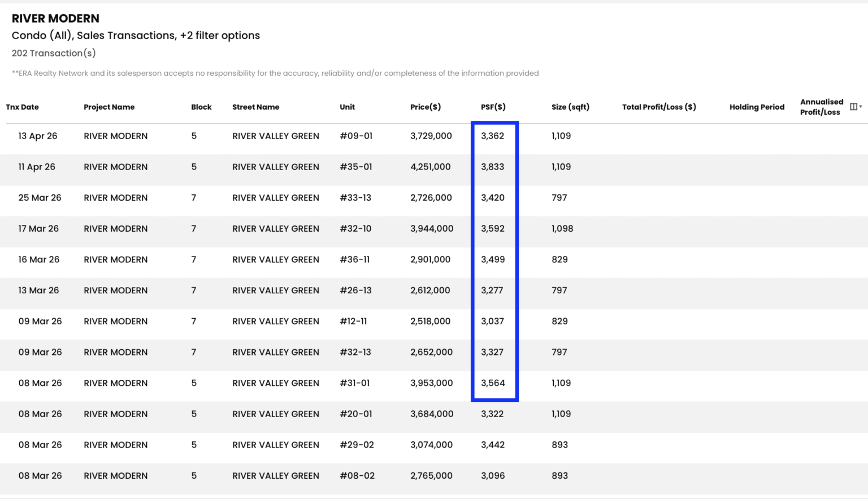This screenshot has width=868, height=499.
Task: Open the +2 filter options text
Action: pyautogui.click(x=220, y=36)
